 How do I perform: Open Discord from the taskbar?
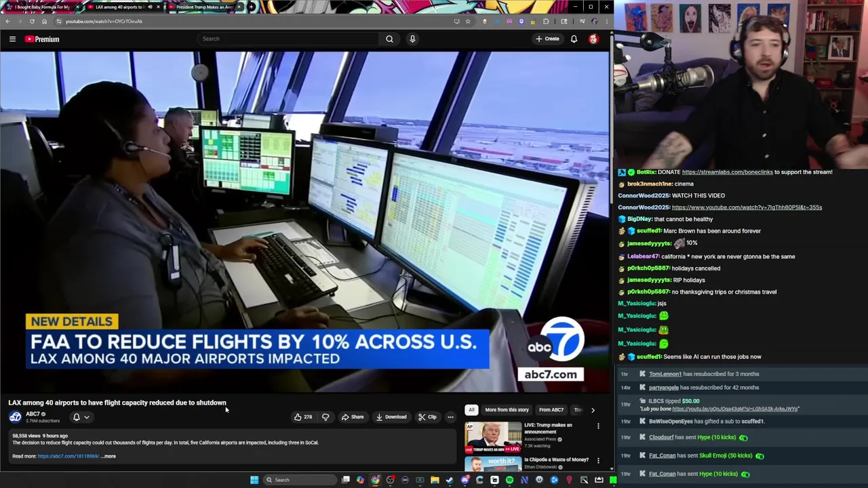(x=465, y=480)
